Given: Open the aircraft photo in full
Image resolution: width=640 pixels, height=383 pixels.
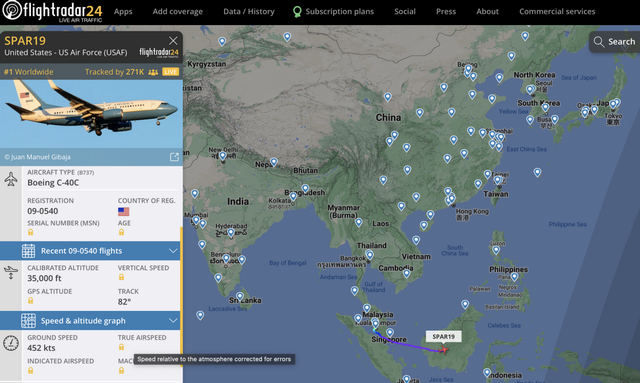Looking at the screenshot, I should 91,114.
